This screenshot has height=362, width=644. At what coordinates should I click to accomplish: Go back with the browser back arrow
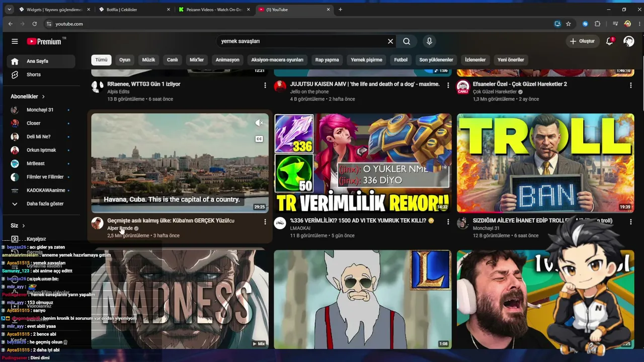click(x=11, y=24)
